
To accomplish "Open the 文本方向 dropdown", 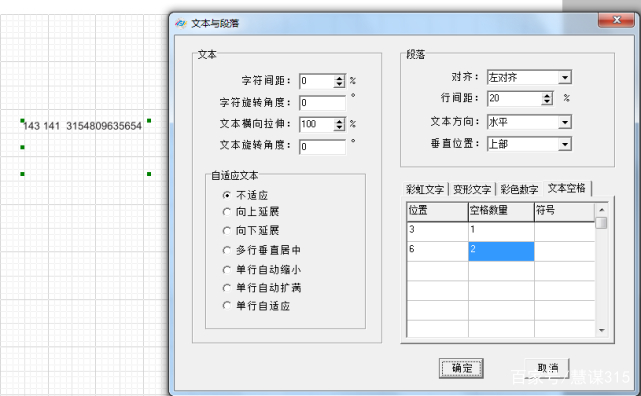I will (565, 122).
